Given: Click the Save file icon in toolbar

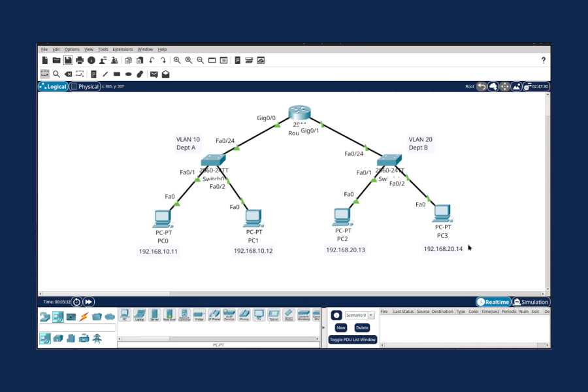Looking at the screenshot, I should click(68, 60).
